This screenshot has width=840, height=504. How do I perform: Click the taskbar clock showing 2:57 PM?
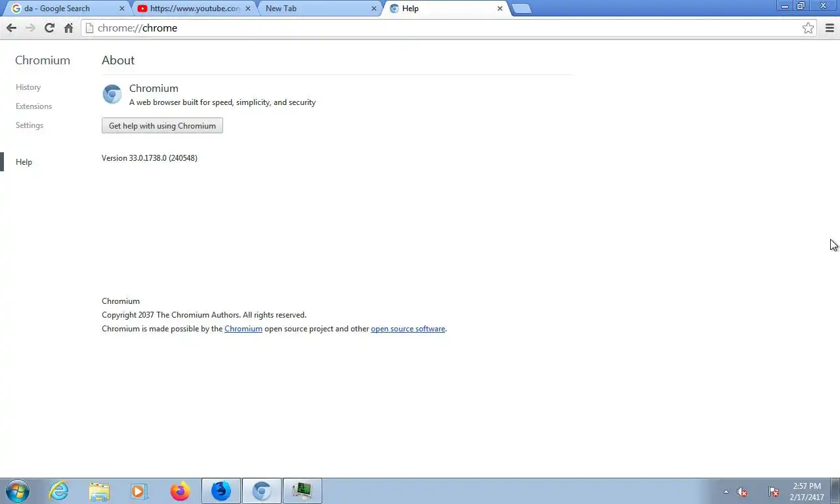[807, 492]
